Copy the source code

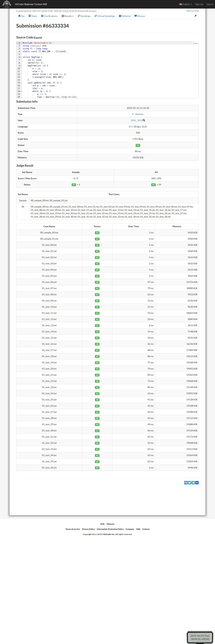[x=195, y=43]
